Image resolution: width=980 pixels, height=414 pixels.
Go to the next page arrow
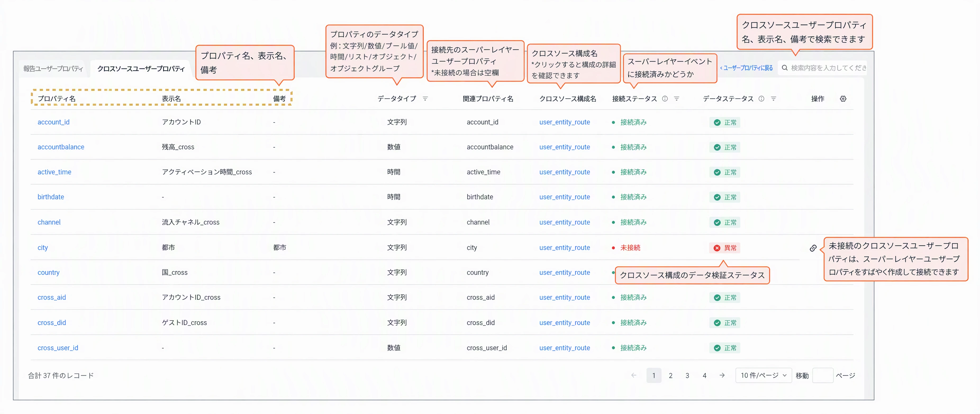point(722,375)
